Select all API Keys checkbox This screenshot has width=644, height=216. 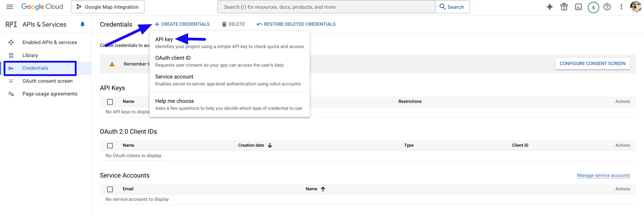(110, 102)
